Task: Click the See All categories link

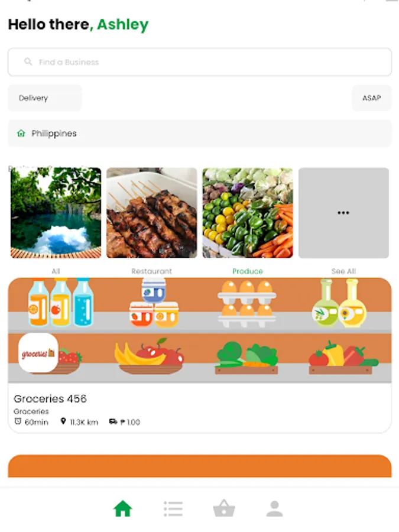Action: [343, 271]
